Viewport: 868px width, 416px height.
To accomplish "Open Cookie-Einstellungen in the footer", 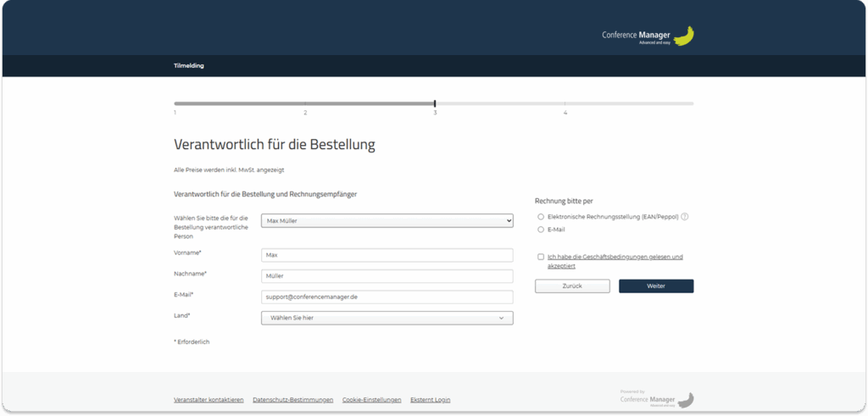I will pyautogui.click(x=371, y=399).
